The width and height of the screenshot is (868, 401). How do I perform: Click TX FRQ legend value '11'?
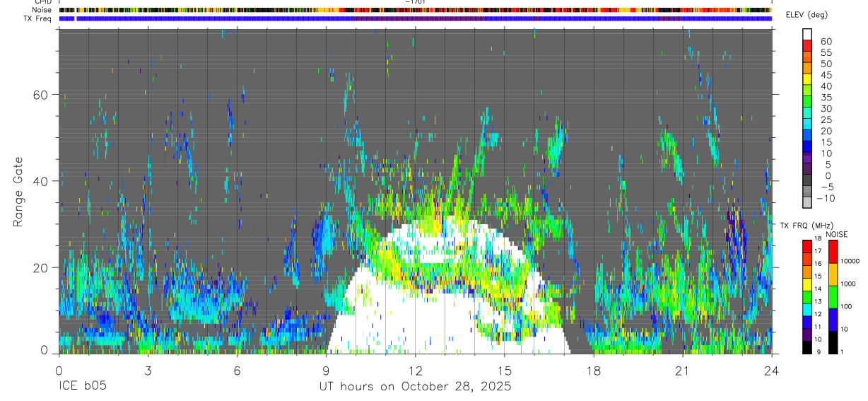pos(818,327)
